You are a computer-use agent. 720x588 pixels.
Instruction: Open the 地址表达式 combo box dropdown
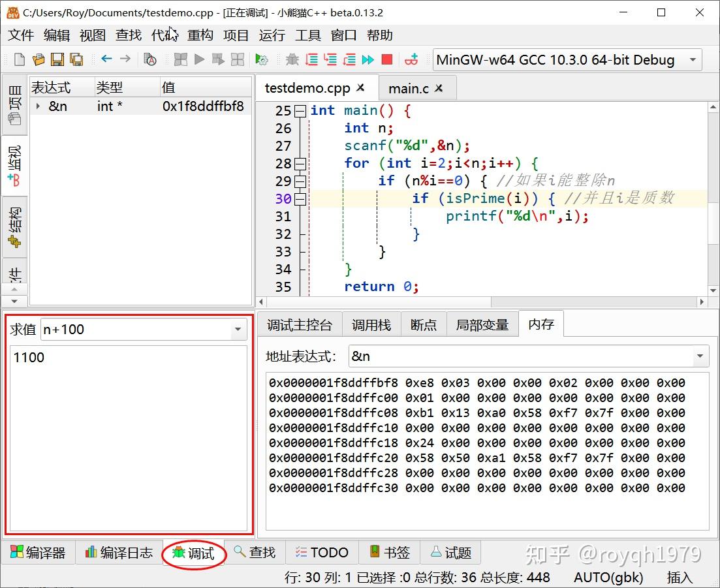pyautogui.click(x=700, y=356)
